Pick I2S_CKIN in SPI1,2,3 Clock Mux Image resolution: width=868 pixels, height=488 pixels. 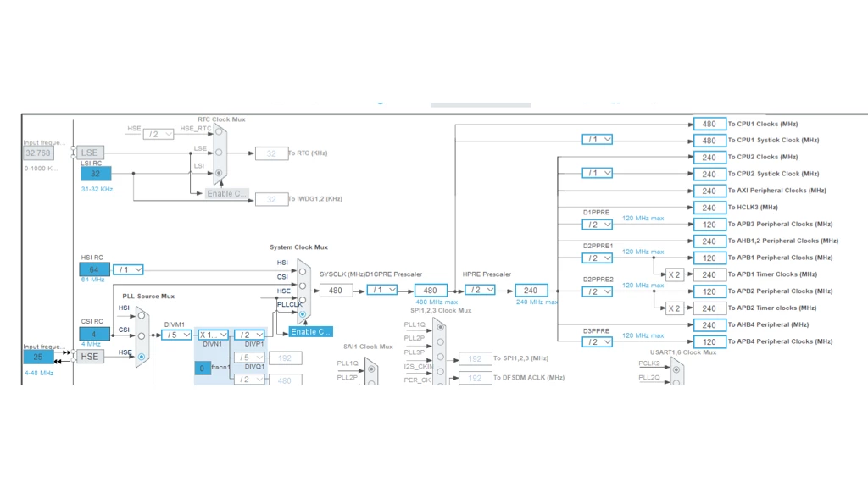(x=440, y=371)
